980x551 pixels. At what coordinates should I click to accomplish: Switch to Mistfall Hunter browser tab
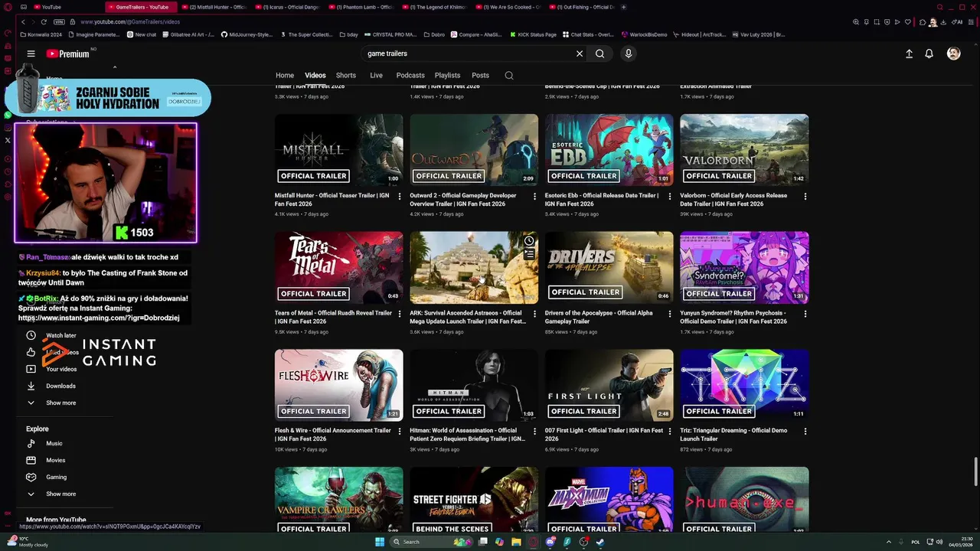214,7
